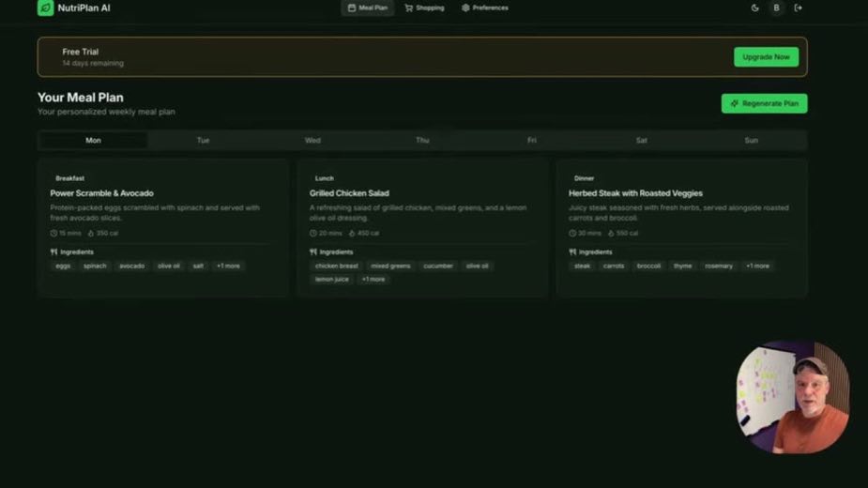The height and width of the screenshot is (488, 868).
Task: Expand +1 more in breakfast ingredients
Action: point(228,266)
